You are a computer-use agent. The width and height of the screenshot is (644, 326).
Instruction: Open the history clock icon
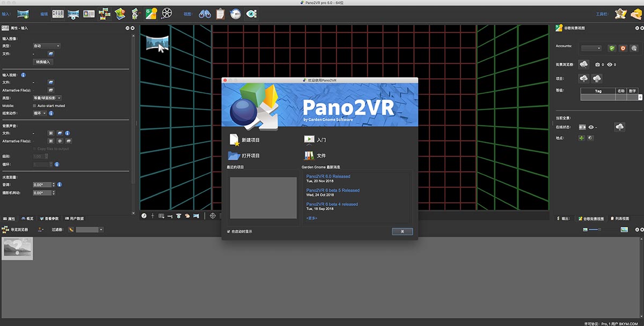236,14
